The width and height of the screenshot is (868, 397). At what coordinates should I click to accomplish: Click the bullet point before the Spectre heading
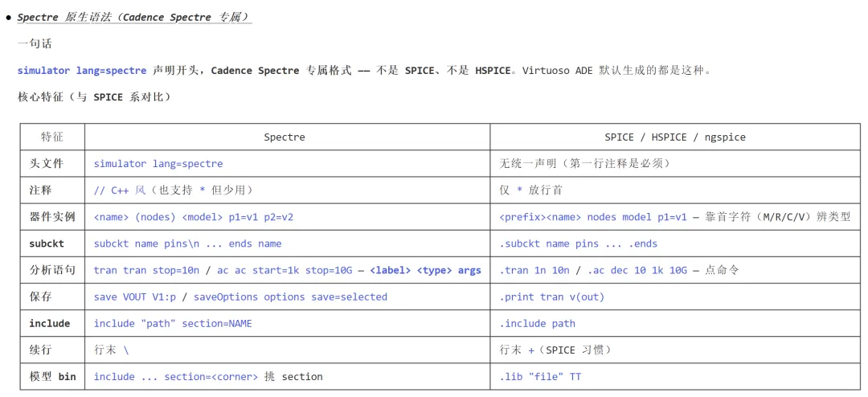click(x=8, y=18)
